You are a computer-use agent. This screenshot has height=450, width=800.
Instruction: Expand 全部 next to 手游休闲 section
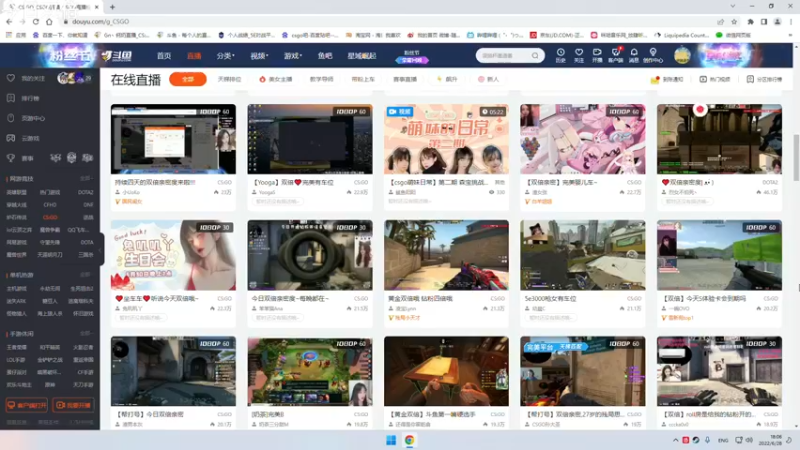pyautogui.click(x=86, y=333)
